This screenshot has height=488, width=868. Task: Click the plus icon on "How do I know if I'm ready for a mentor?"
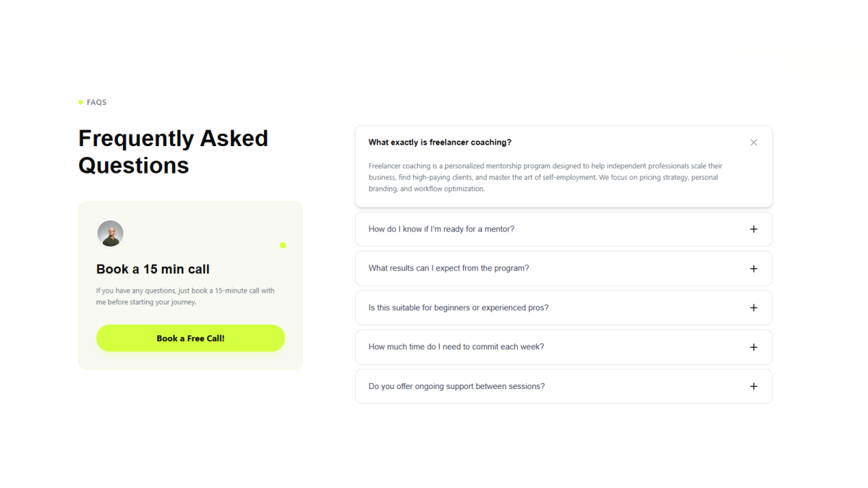coord(753,228)
